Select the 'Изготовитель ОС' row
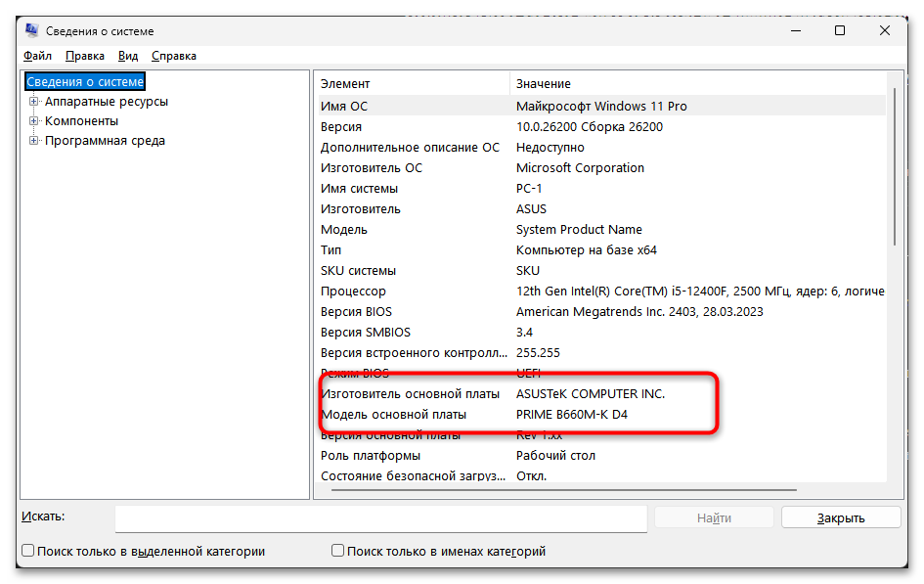 coord(601,168)
